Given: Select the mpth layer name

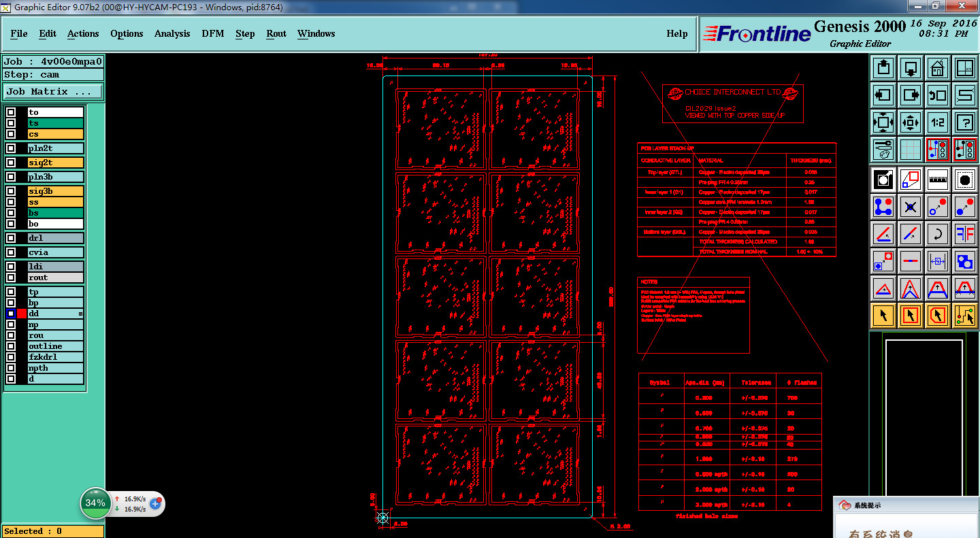Looking at the screenshot, I should point(56,368).
